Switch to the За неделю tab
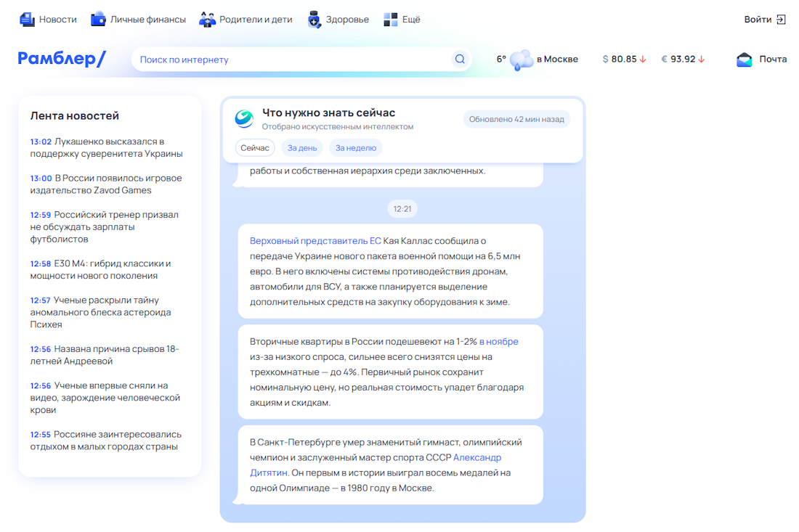This screenshot has width=799, height=532. point(356,148)
